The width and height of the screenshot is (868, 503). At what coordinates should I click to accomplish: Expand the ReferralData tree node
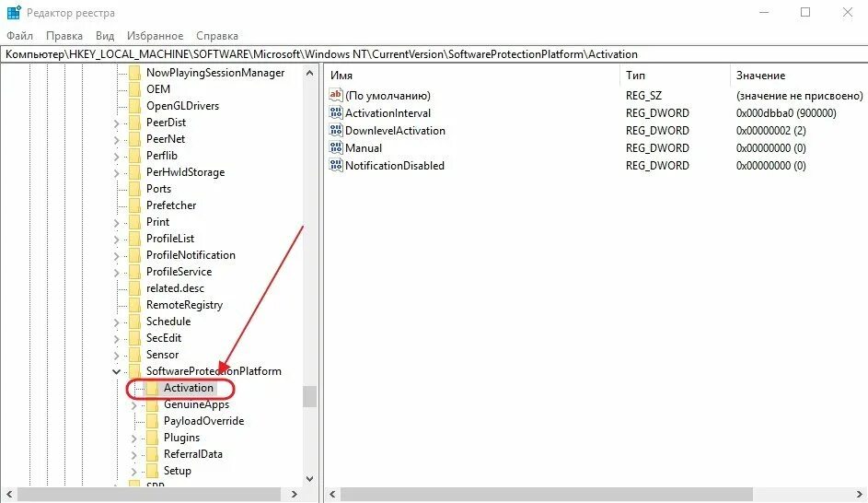134,455
